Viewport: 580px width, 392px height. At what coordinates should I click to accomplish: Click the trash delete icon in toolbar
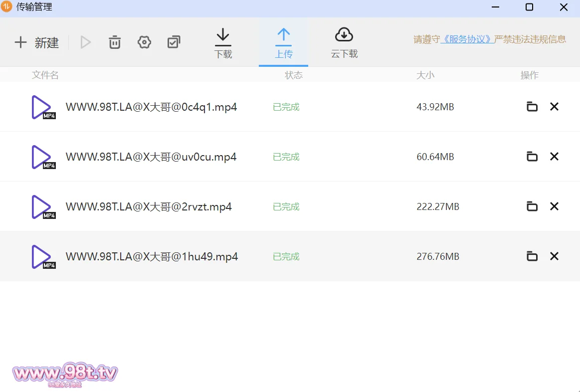(115, 43)
